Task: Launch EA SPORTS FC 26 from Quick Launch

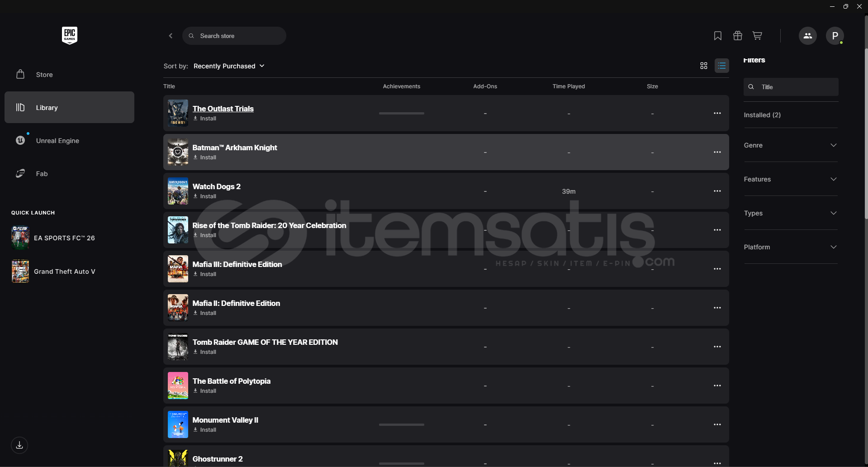Action: pos(53,238)
